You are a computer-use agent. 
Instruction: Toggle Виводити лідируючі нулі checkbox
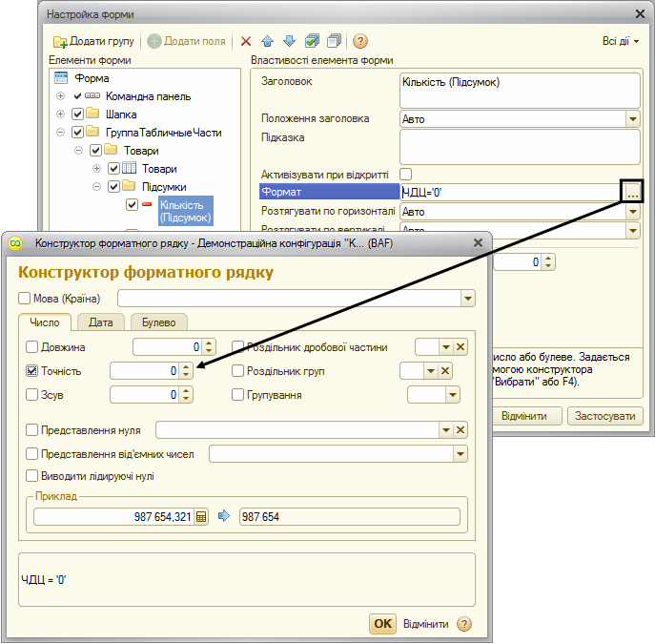[32, 476]
